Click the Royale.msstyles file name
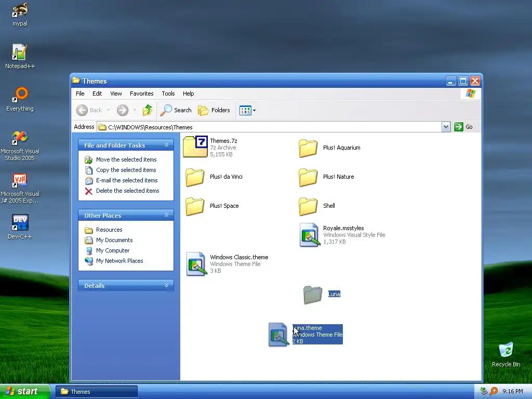 click(x=343, y=228)
